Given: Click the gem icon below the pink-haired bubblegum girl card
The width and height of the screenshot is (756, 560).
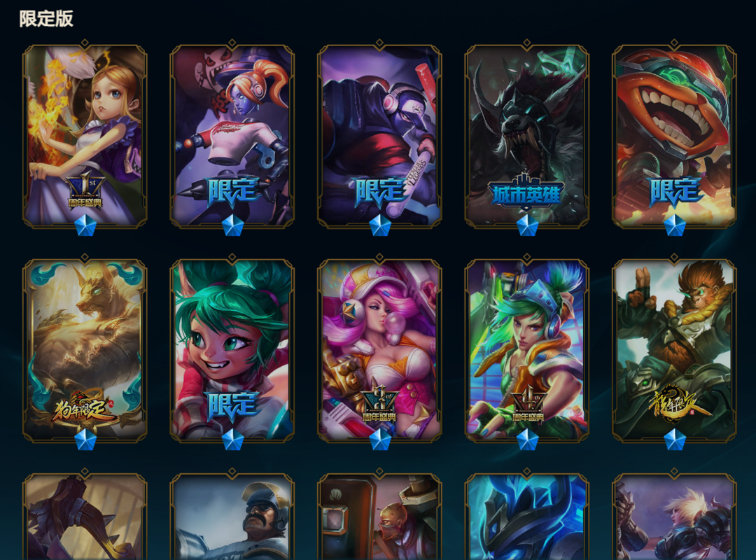Looking at the screenshot, I should click(380, 440).
